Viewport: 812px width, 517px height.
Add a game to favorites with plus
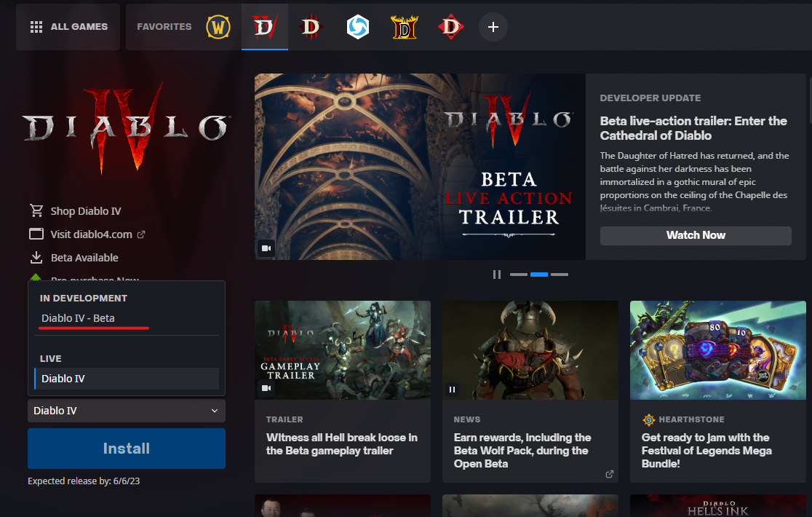[x=493, y=27]
